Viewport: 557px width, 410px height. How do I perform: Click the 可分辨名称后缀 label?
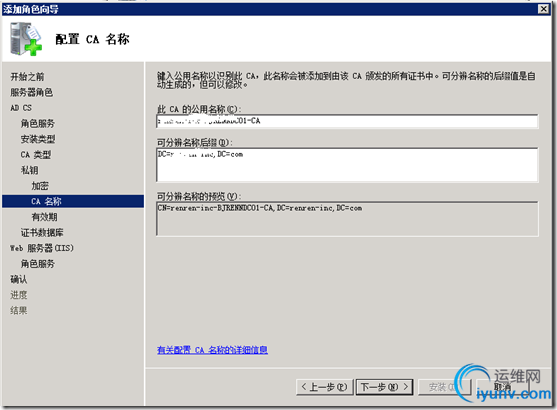tap(195, 143)
